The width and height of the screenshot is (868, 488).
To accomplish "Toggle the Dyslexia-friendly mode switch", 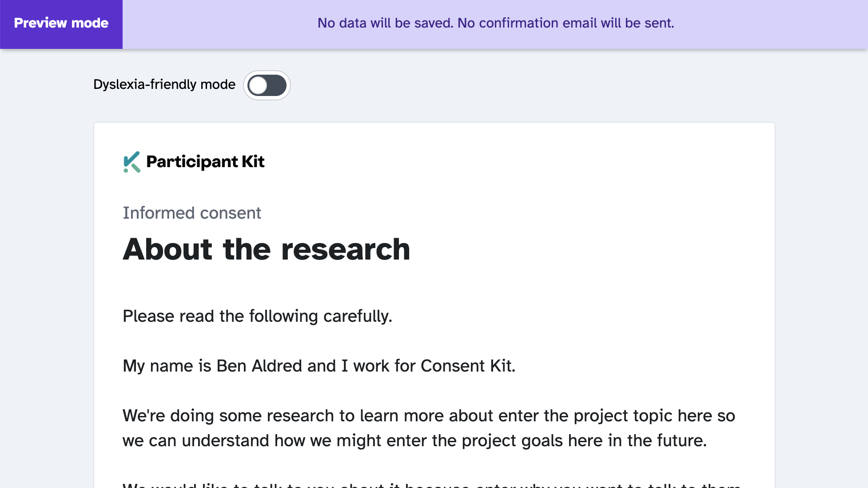I will point(267,85).
